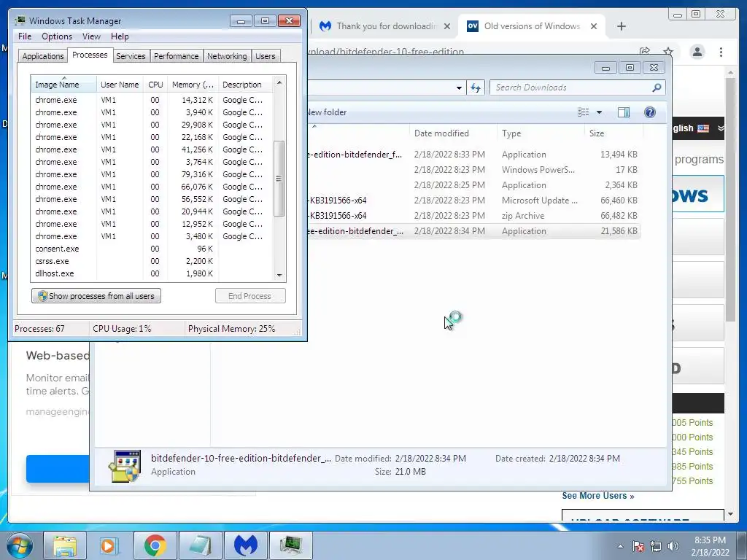Viewport: 747px width, 560px height.
Task: Click 'See More Users' link
Action: click(598, 496)
